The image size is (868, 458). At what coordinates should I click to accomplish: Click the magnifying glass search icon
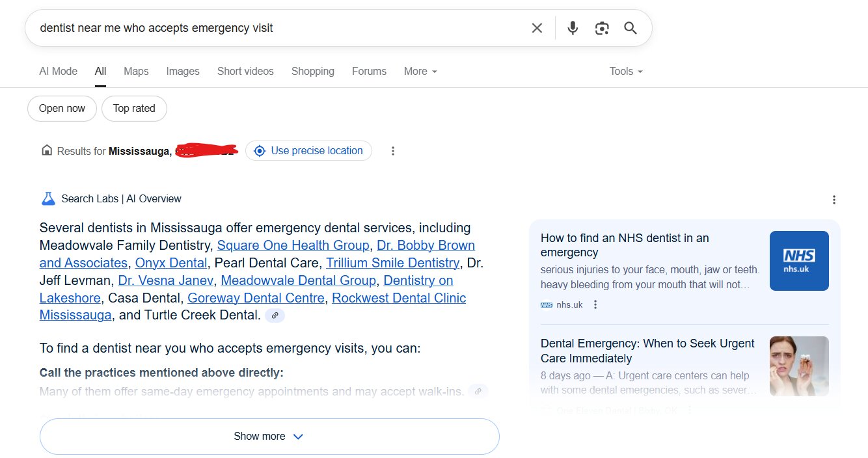click(x=631, y=28)
